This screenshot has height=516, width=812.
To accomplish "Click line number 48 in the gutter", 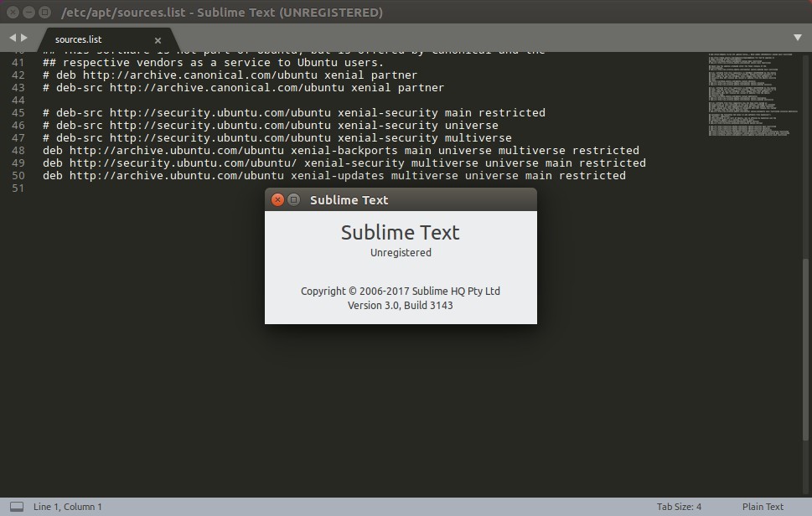I will (x=18, y=150).
